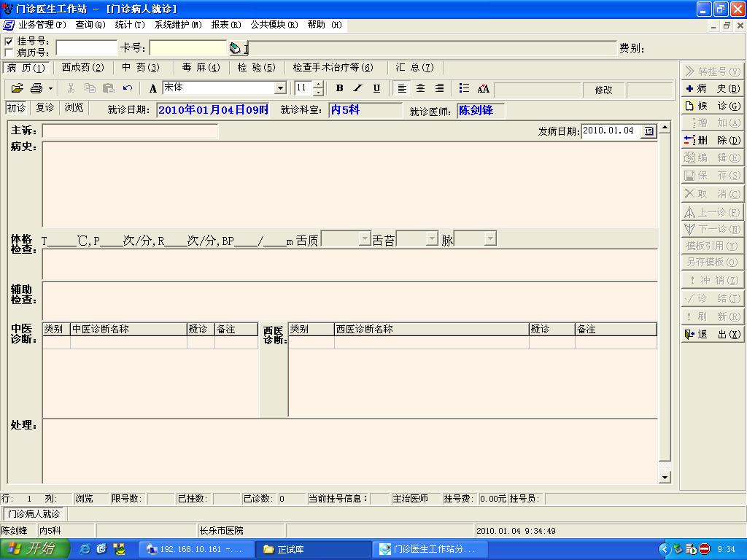
Task: Select the 复诊 visit toggle
Action: pos(44,108)
